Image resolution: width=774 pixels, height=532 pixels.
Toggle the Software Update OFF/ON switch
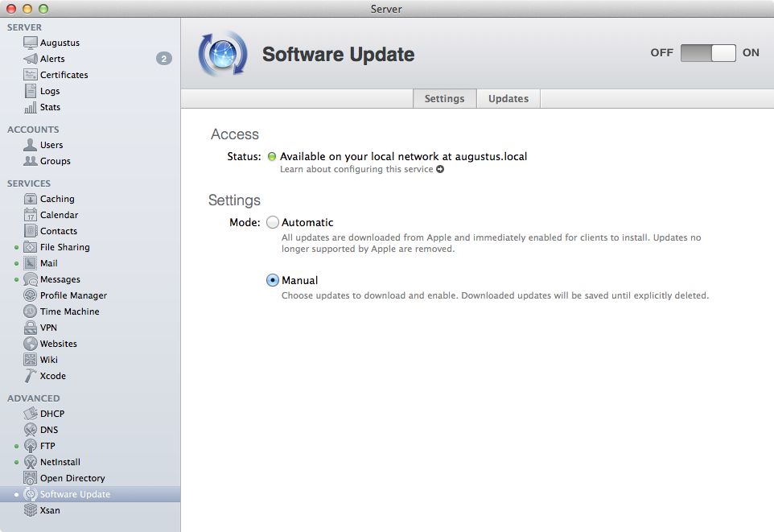(708, 53)
